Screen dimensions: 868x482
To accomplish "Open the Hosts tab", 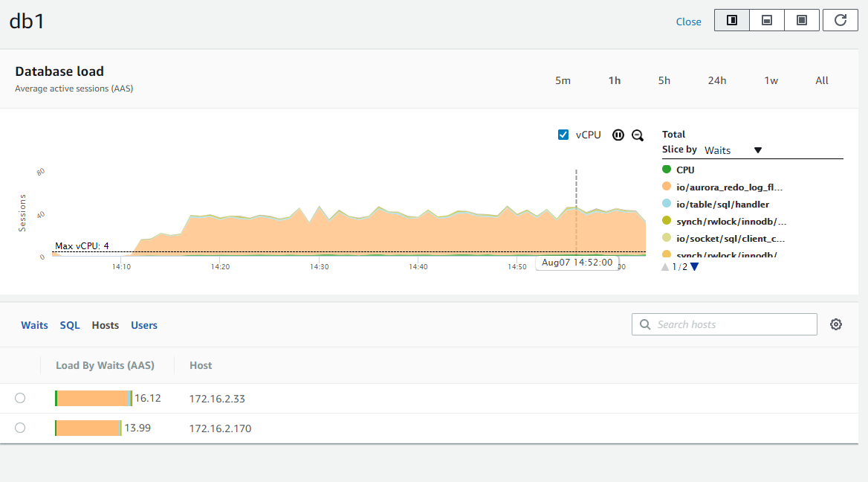I will 106,325.
